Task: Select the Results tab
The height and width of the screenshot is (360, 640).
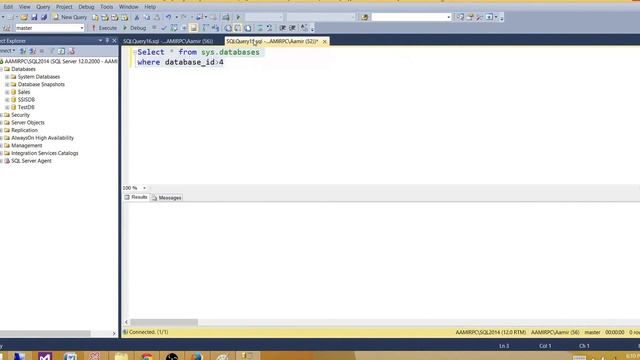Action: tap(136, 197)
